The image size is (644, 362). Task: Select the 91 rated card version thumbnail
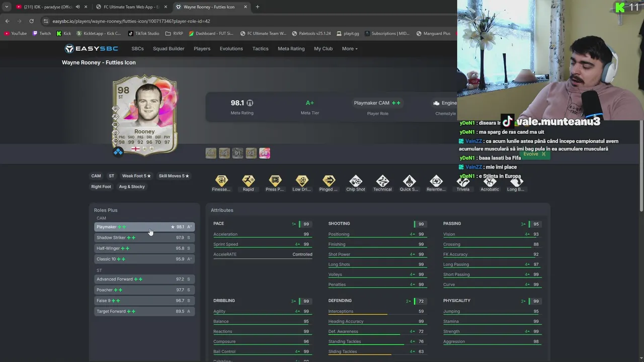[238, 153]
